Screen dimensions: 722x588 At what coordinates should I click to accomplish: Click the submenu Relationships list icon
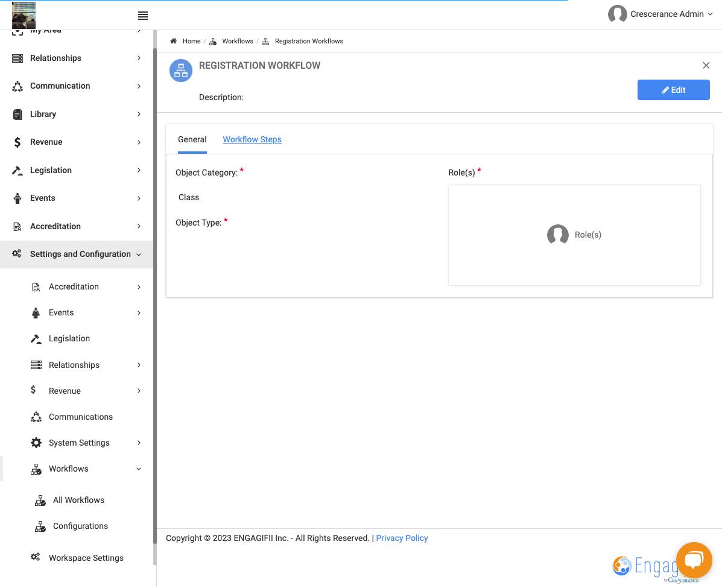tap(36, 365)
